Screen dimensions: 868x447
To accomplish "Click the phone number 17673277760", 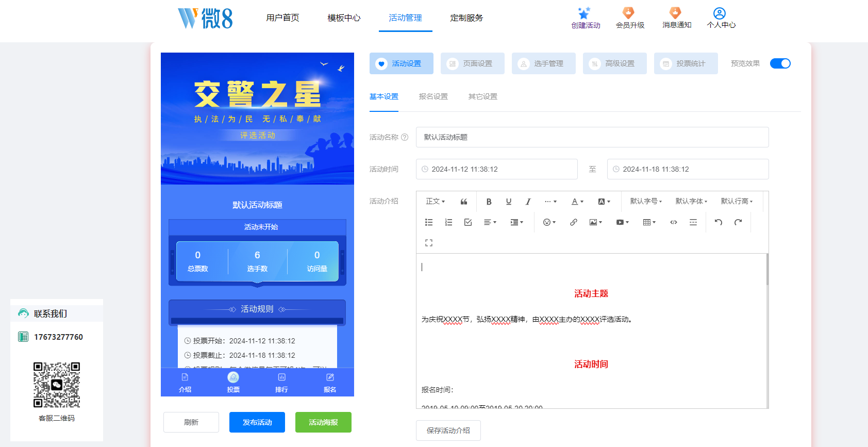I will pos(58,337).
